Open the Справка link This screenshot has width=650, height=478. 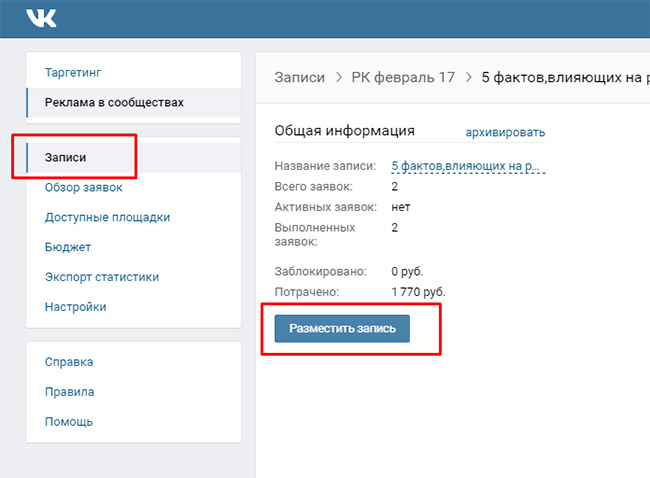tap(69, 362)
